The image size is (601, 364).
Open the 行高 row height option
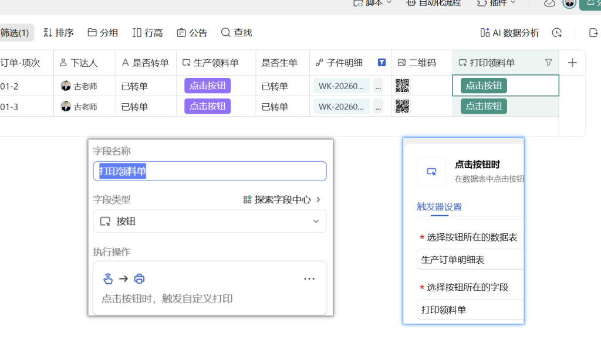[x=147, y=33]
